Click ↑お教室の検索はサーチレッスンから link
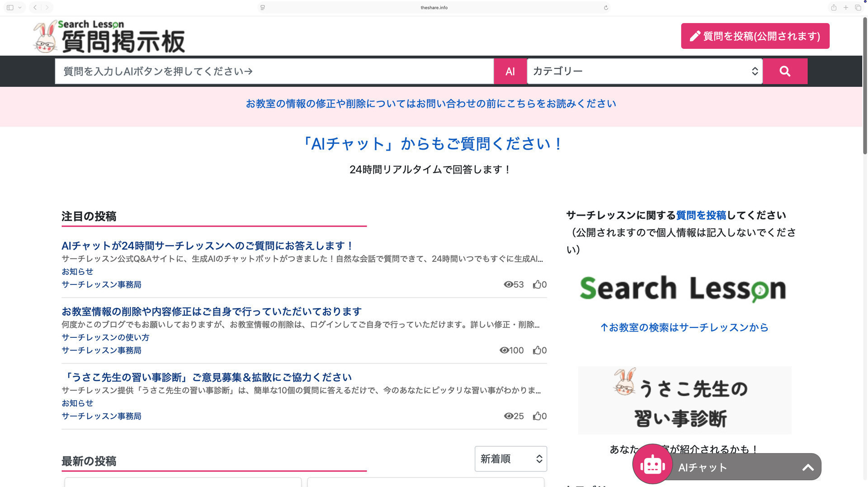This screenshot has height=487, width=868. click(x=684, y=327)
